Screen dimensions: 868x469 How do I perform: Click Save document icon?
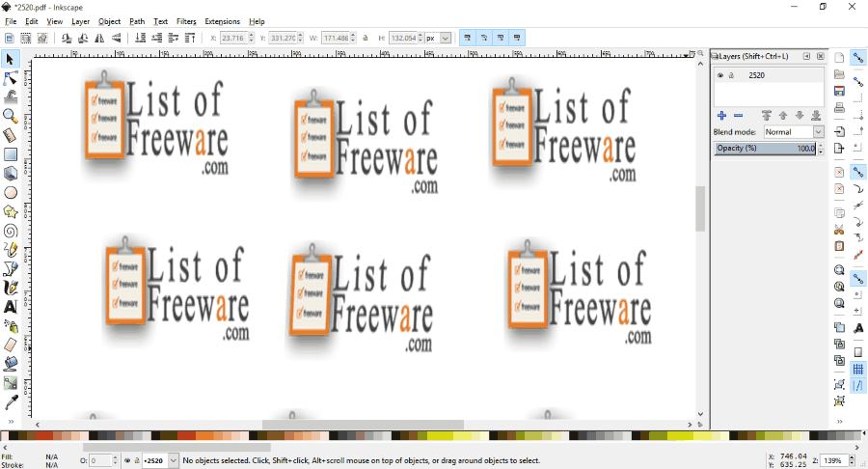pos(839,91)
